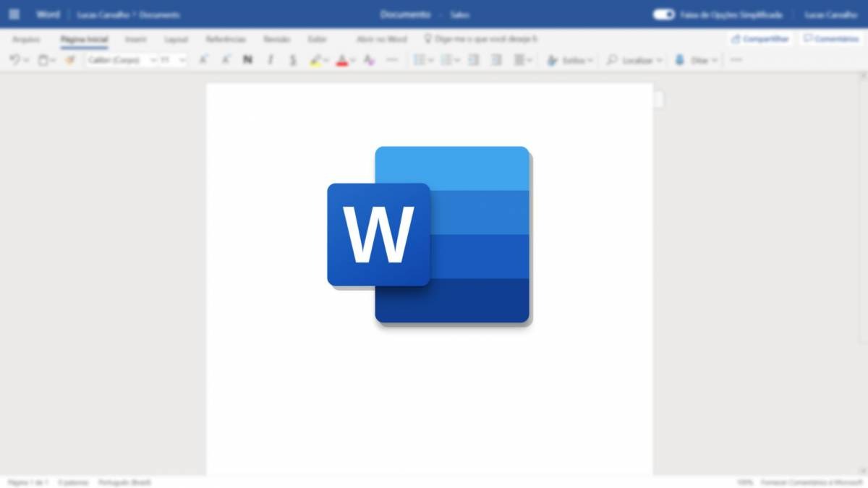Expand the Undo dropdown arrow

tap(26, 61)
